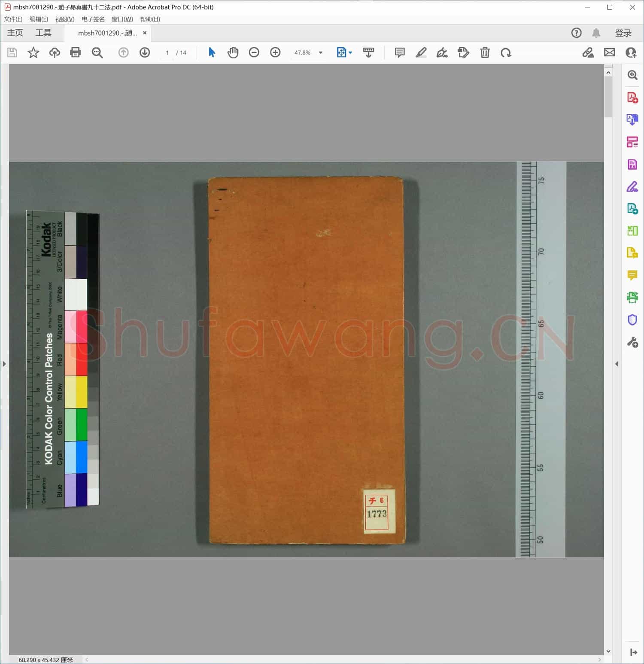Screen dimensions: 644x664
Task: Click the page number input field
Action: pyautogui.click(x=167, y=53)
